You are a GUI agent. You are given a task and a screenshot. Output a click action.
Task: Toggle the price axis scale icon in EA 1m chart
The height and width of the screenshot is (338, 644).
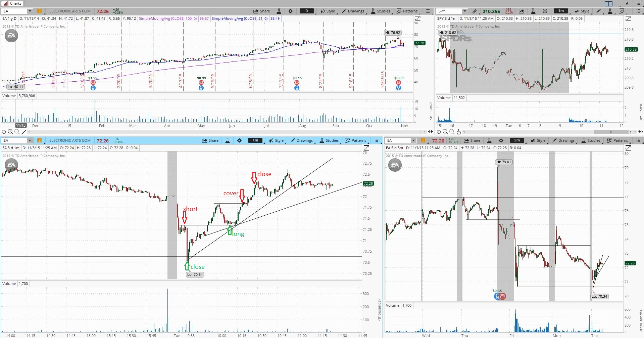pos(366,148)
